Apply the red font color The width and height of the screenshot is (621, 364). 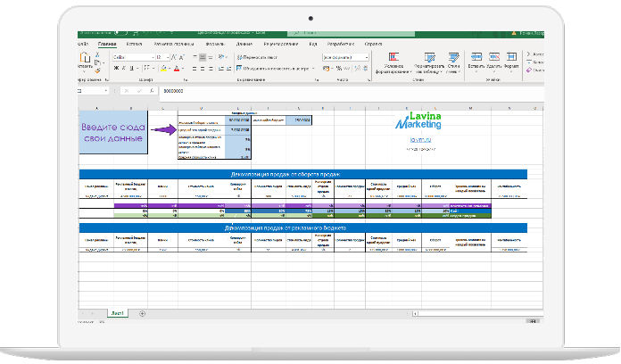click(x=177, y=69)
